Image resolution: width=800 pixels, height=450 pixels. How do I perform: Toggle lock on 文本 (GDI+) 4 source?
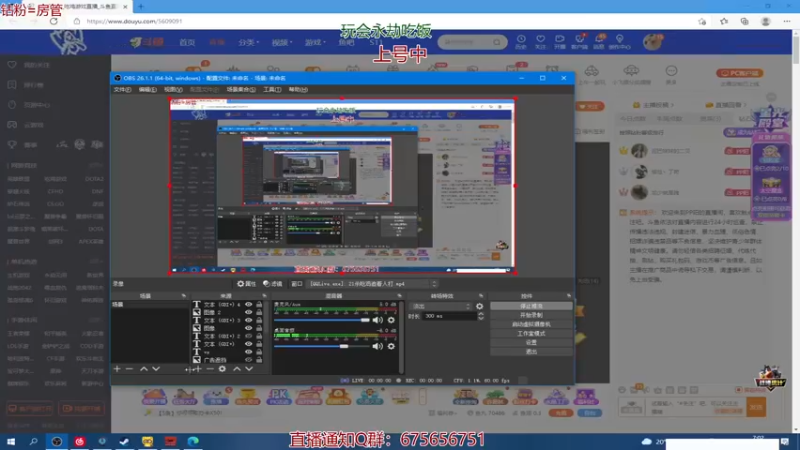point(259,305)
